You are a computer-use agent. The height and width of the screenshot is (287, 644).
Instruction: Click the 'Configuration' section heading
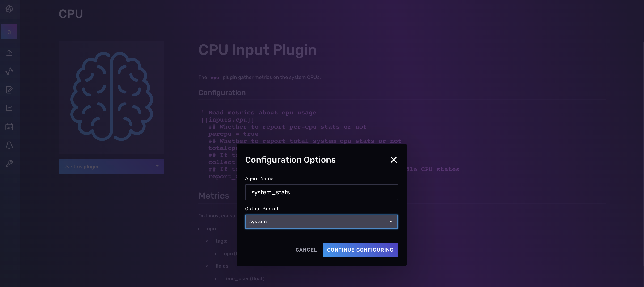click(x=222, y=93)
